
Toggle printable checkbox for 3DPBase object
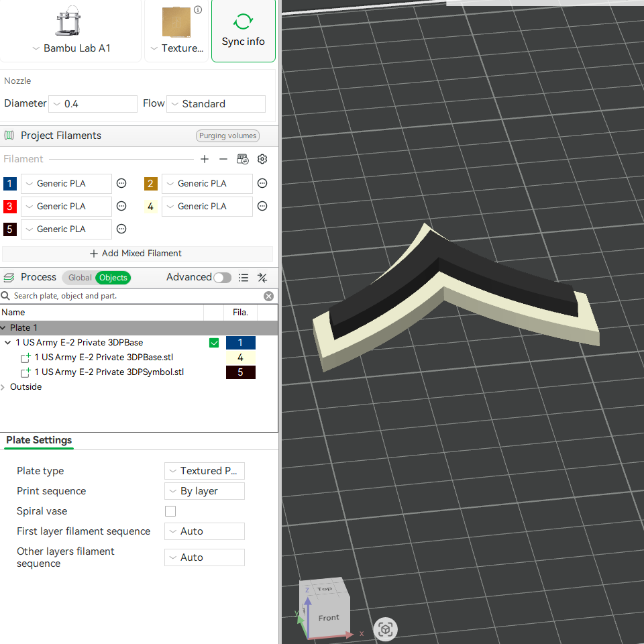point(214,343)
